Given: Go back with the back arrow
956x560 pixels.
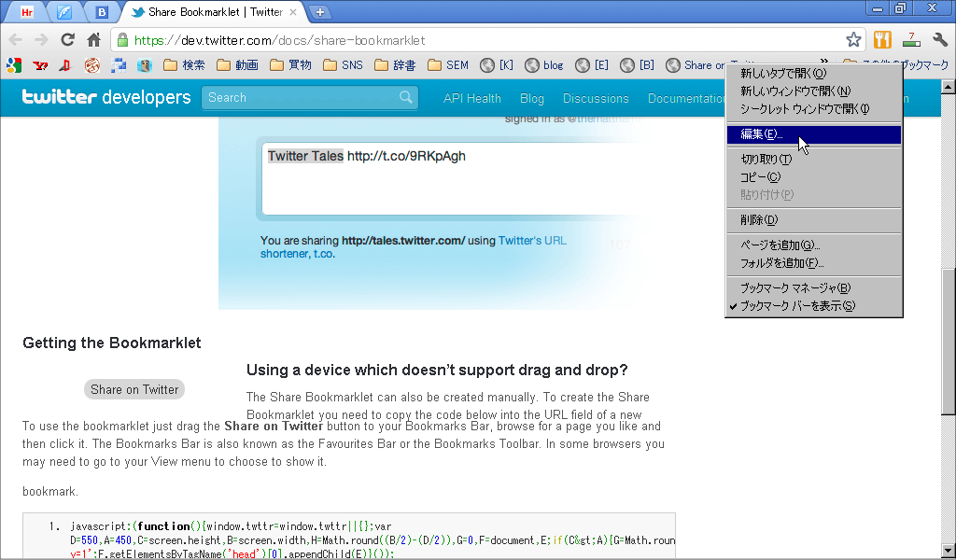Looking at the screenshot, I should 16,40.
